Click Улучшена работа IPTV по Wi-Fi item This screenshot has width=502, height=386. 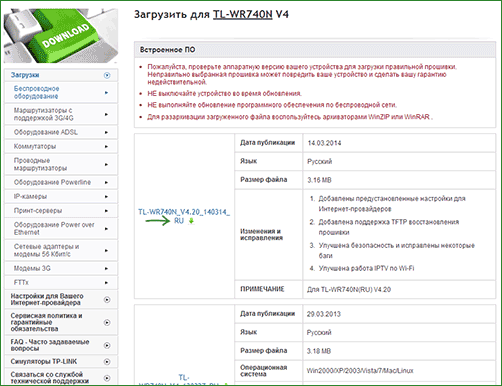(366, 268)
